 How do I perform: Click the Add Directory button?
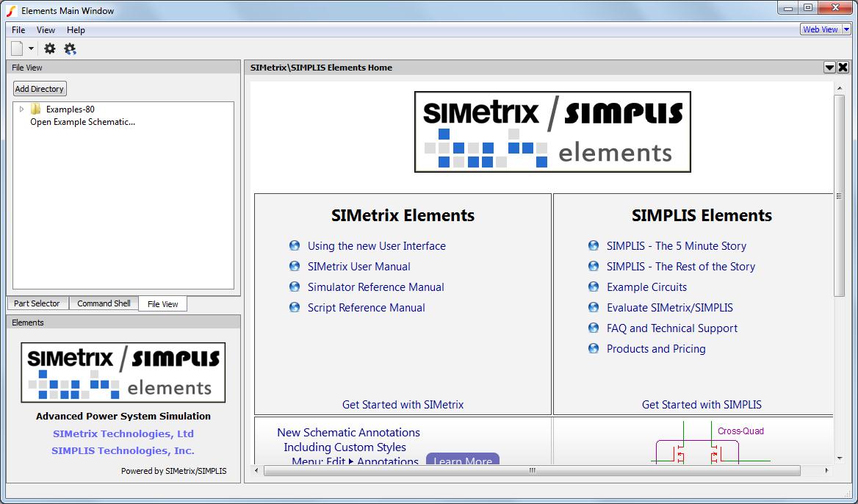pos(40,89)
